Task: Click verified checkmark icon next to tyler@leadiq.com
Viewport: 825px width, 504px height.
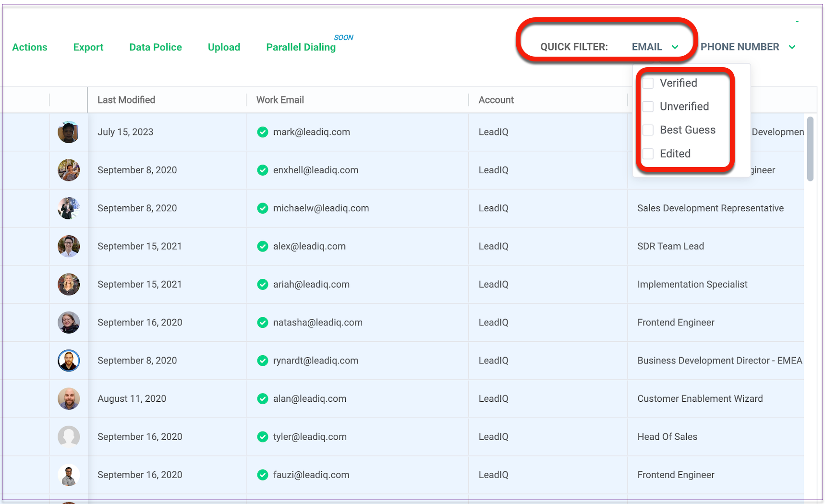Action: (x=262, y=437)
